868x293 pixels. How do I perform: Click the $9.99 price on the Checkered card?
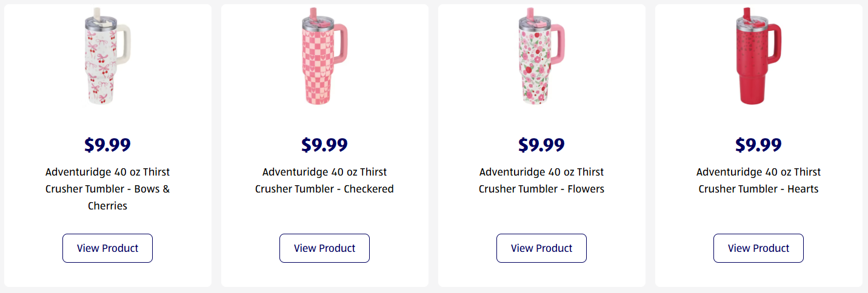point(324,145)
